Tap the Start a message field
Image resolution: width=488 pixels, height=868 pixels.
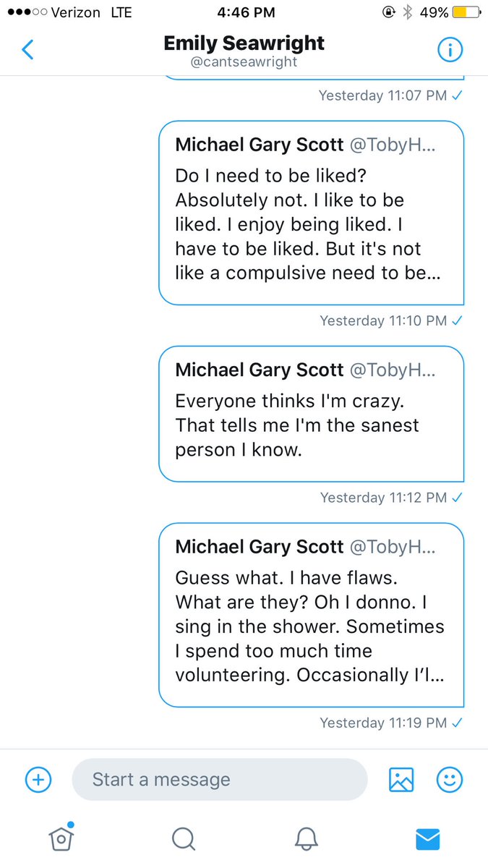[220, 780]
